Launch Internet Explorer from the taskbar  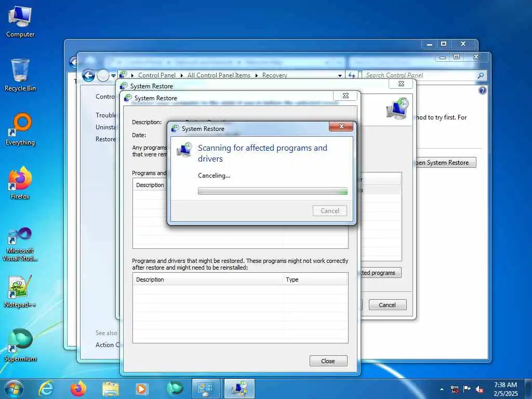coord(46,389)
